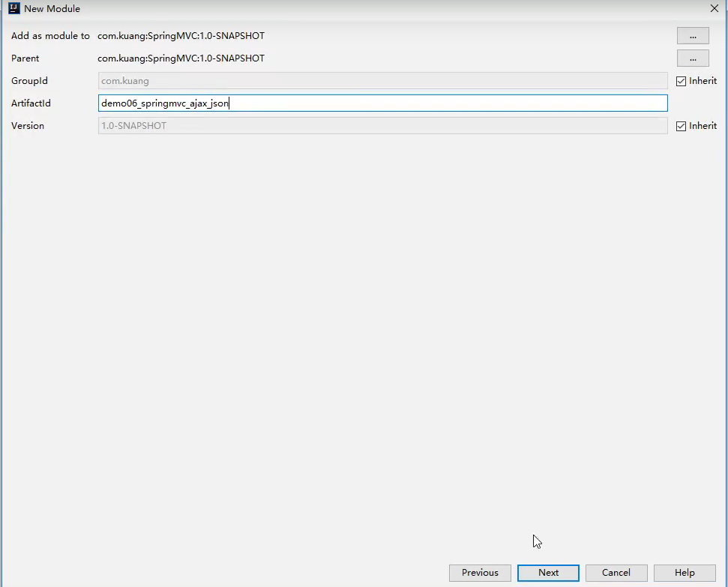Click the IntelliJ IDEA icon in title bar
Image resolution: width=728 pixels, height=587 pixels.
click(x=14, y=8)
